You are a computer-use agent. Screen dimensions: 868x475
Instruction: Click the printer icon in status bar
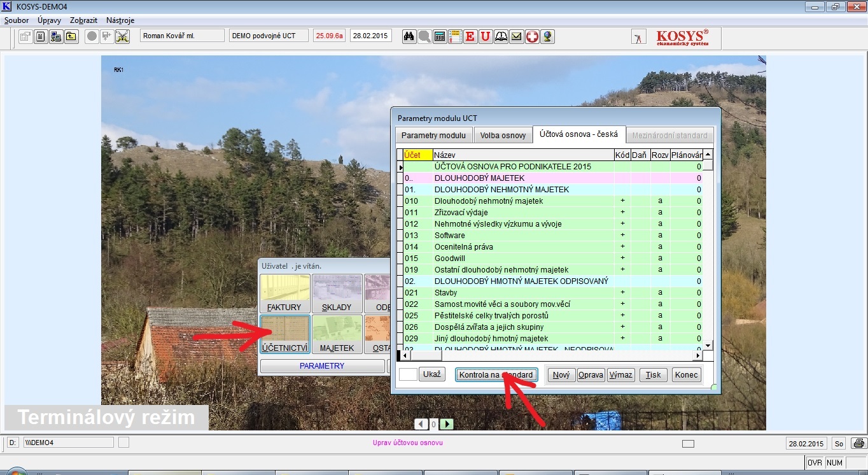(x=858, y=443)
